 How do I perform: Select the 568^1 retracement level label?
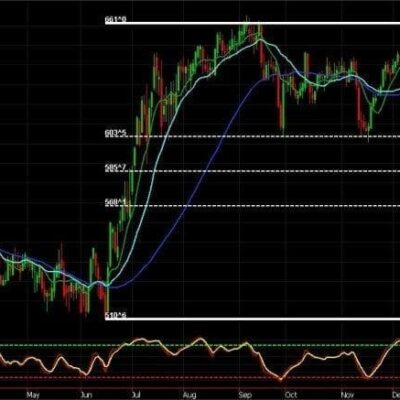(x=116, y=203)
